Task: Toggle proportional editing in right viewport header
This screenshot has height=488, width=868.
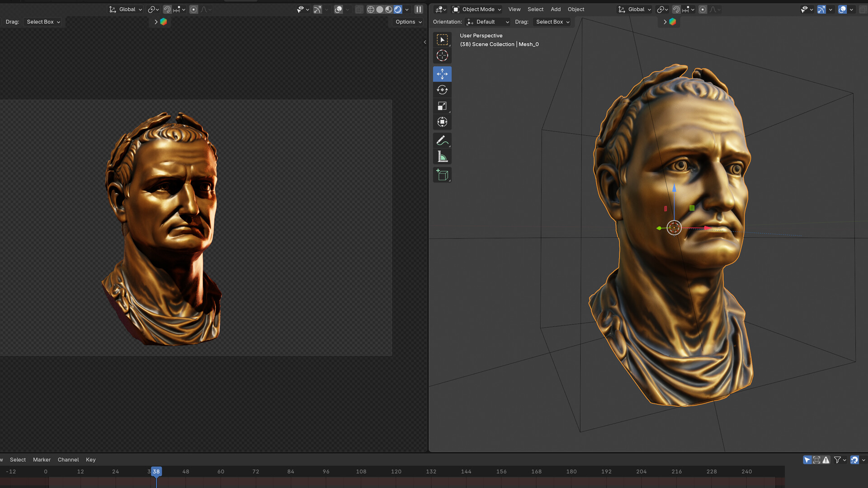Action: [x=703, y=9]
